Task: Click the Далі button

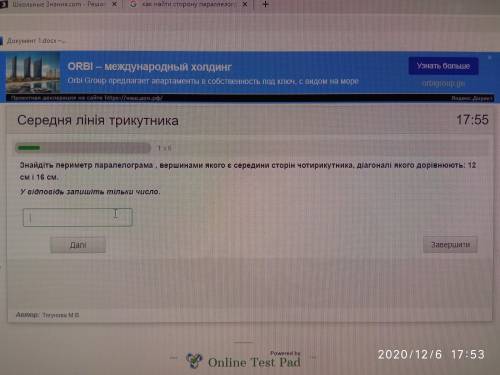Action: click(78, 245)
